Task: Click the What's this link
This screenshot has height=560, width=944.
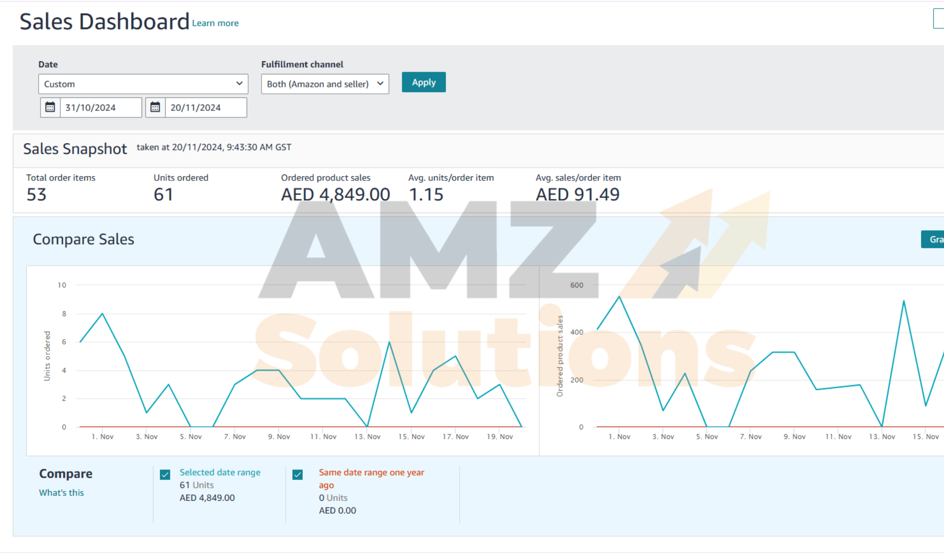Action: pyautogui.click(x=61, y=492)
